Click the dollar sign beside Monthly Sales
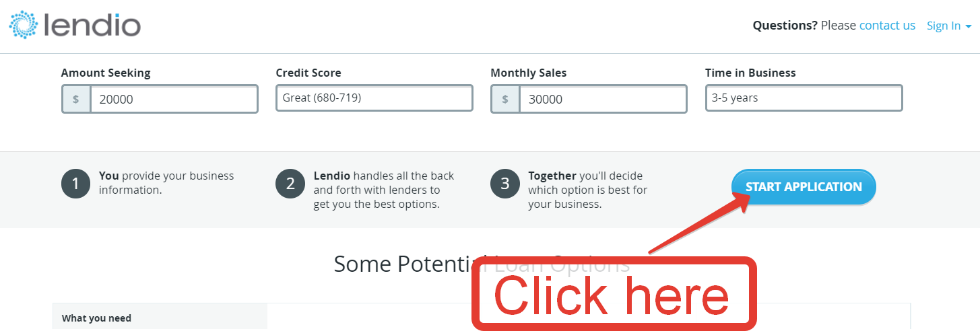This screenshot has height=331, width=980. click(505, 99)
